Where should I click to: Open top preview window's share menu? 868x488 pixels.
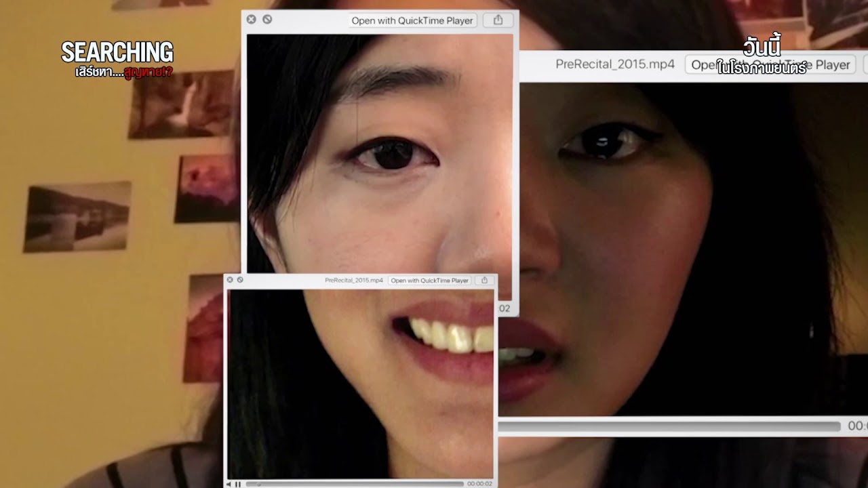point(498,20)
